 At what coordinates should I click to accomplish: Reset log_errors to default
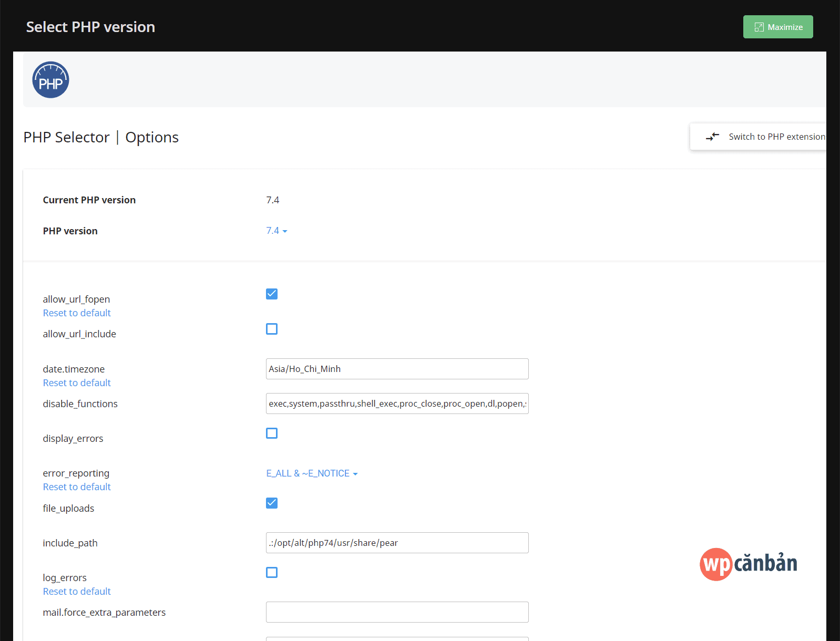(77, 592)
